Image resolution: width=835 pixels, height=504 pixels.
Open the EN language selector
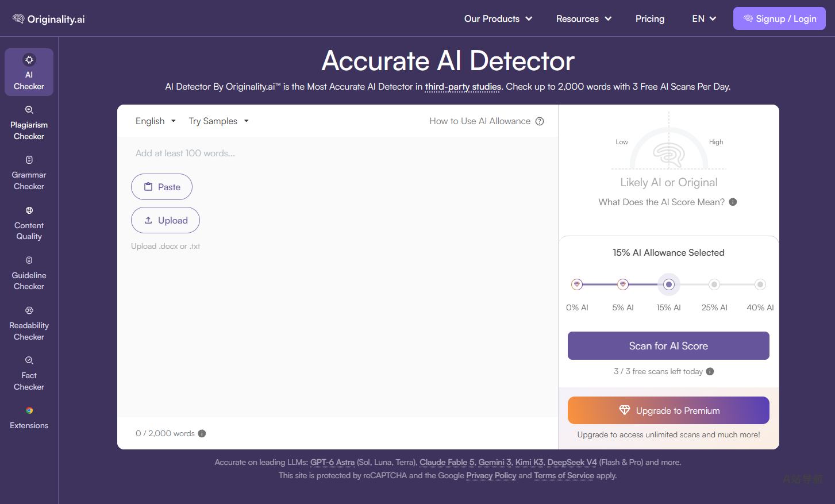click(704, 19)
